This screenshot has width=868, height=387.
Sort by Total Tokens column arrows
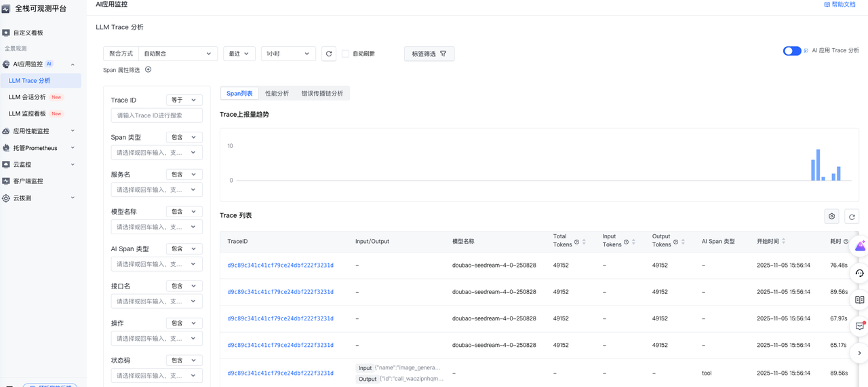click(x=584, y=242)
